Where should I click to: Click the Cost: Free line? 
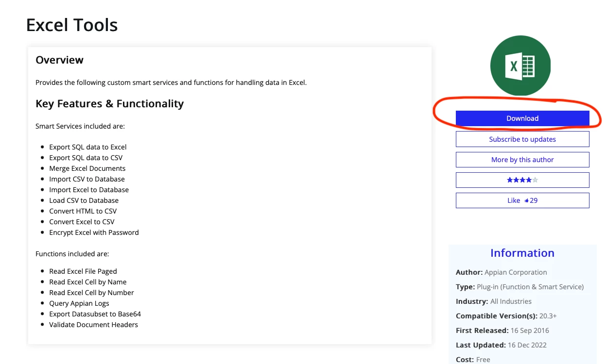point(473,360)
